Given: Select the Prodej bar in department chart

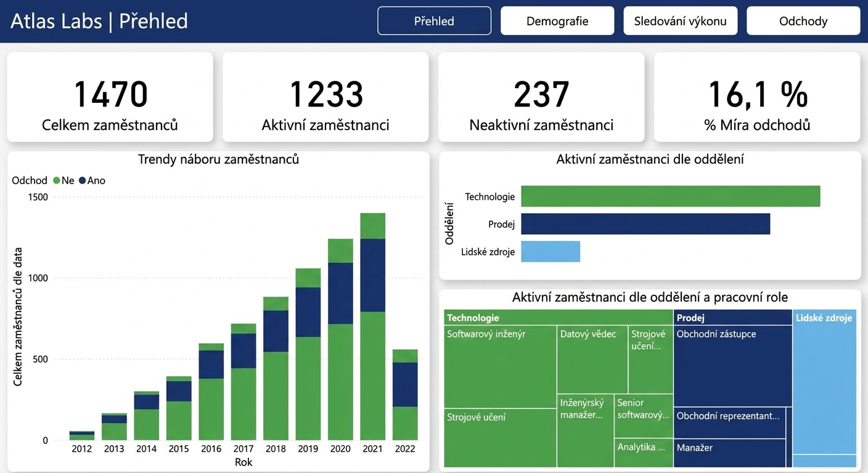Looking at the screenshot, I should 645,224.
